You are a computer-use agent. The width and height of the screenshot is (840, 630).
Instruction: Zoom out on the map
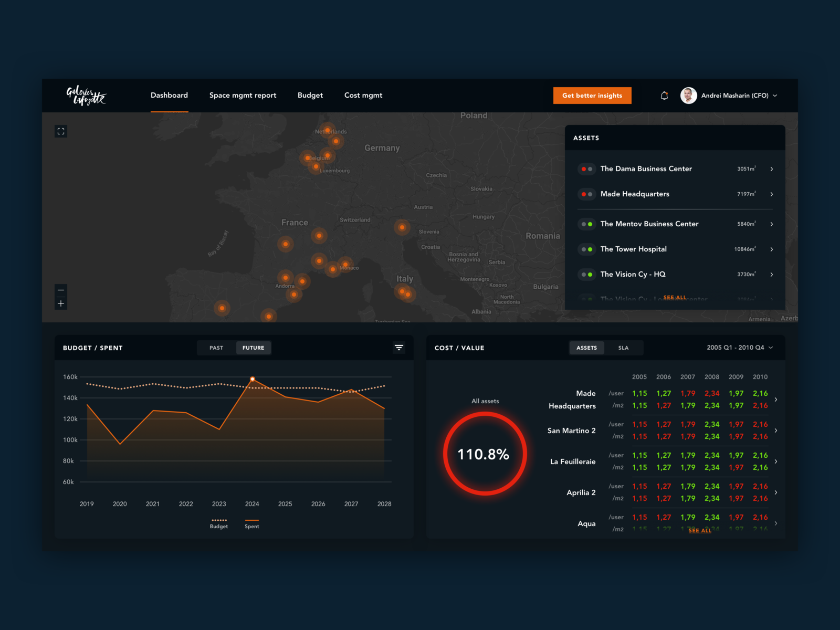60,289
